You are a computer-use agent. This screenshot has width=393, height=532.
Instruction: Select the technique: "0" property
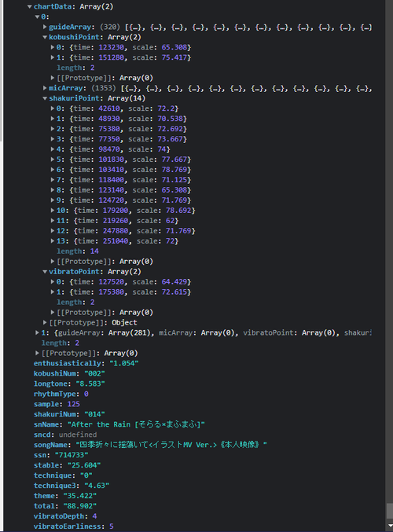(x=63, y=475)
